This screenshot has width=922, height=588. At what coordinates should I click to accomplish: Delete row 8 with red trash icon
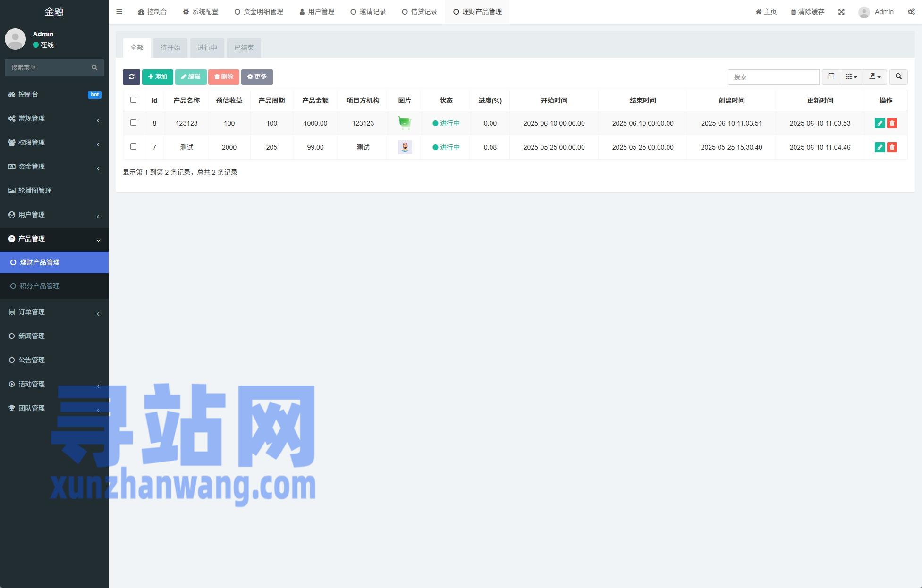pyautogui.click(x=892, y=123)
